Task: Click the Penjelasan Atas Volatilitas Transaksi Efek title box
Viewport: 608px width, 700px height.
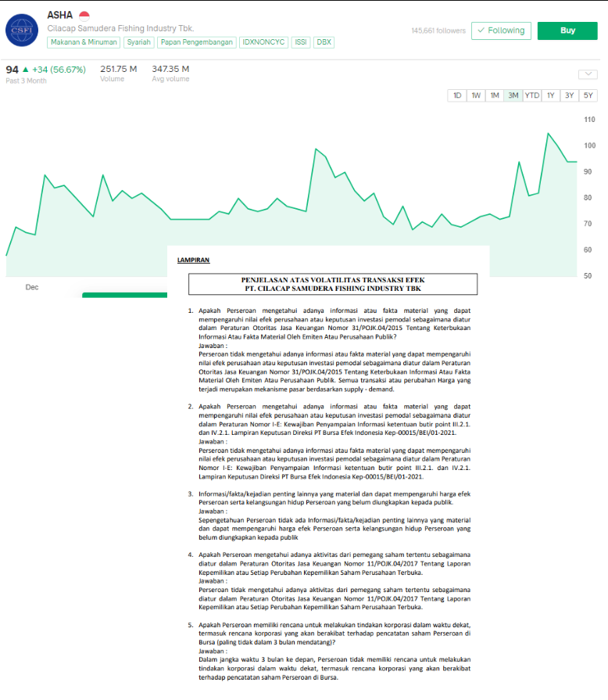Action: pos(333,285)
